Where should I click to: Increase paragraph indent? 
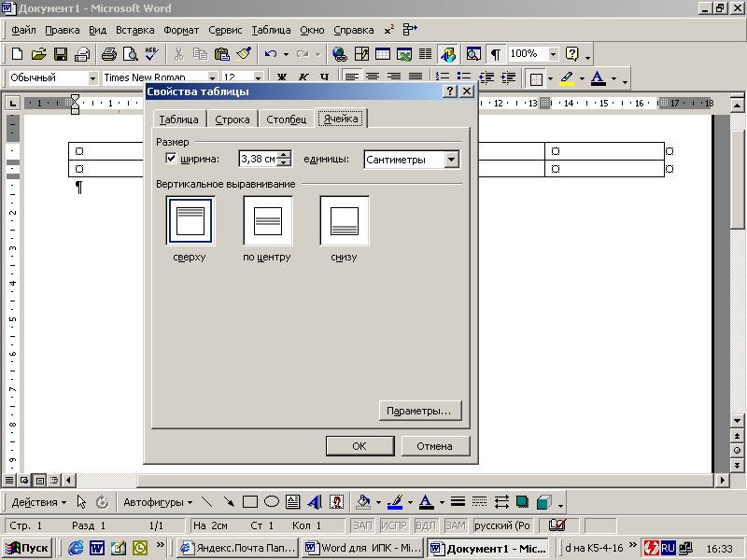[508, 77]
